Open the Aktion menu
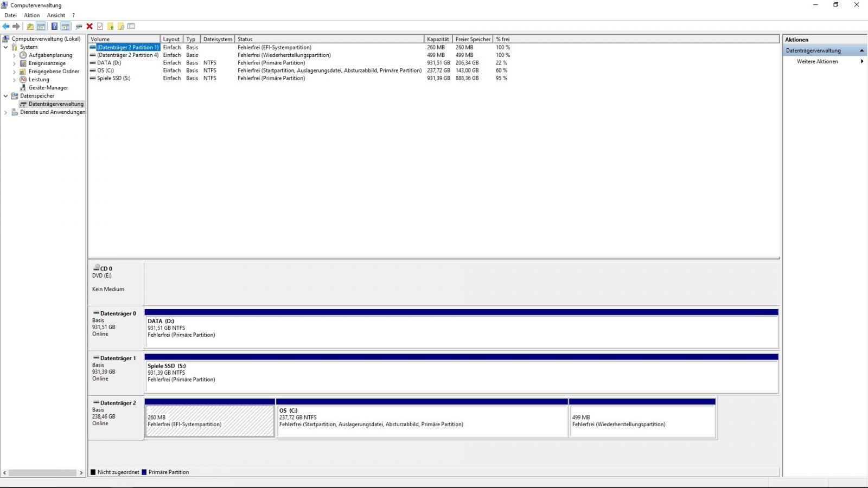Viewport: 868px width, 488px height. point(31,15)
